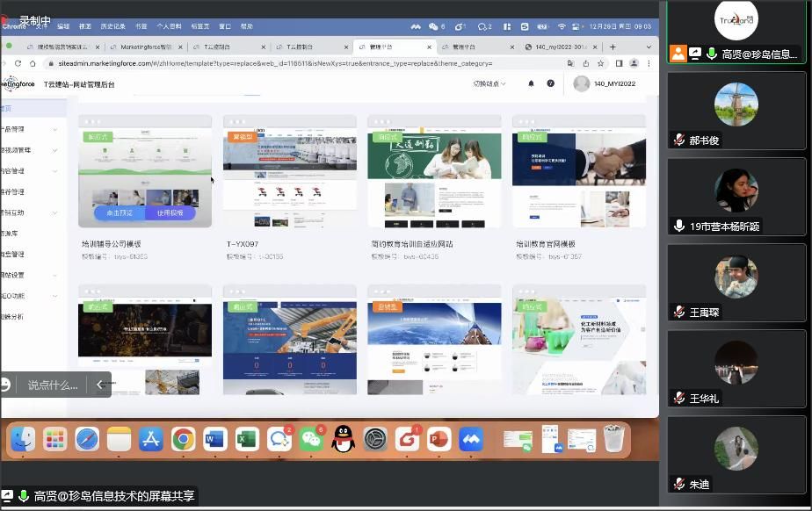
Task: Click the 说点什么 chat input field
Action: (x=53, y=385)
